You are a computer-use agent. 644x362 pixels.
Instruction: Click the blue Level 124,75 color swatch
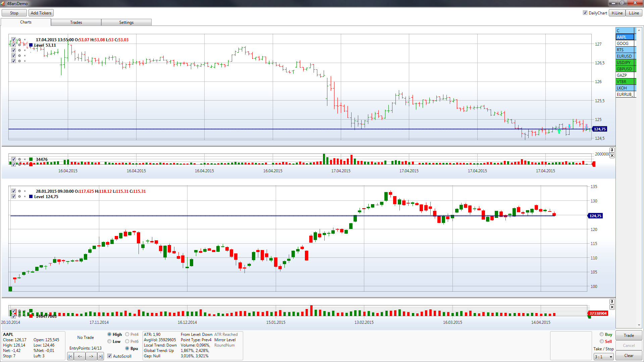pyautogui.click(x=31, y=197)
